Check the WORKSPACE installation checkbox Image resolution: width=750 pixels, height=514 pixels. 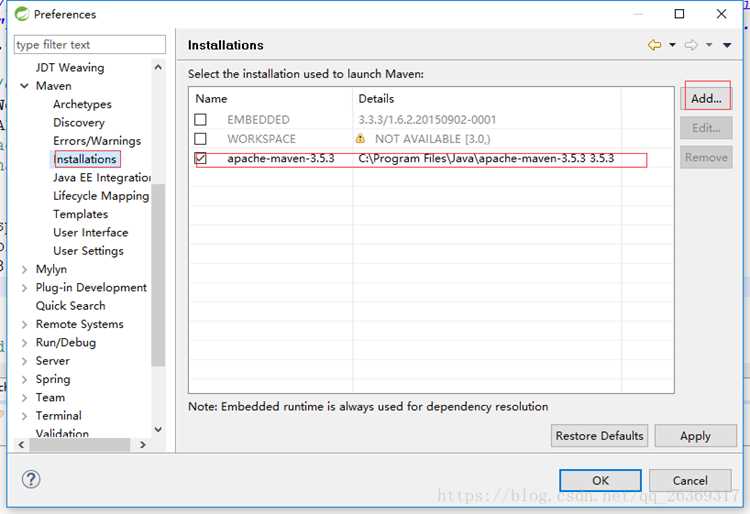point(200,139)
